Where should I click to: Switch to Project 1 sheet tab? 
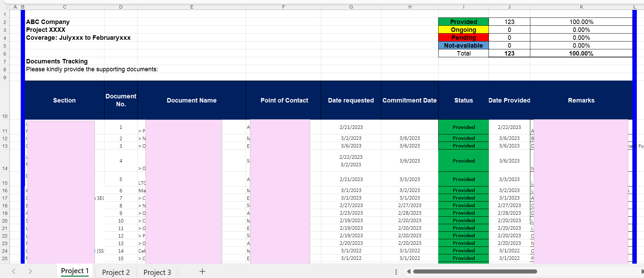75,271
